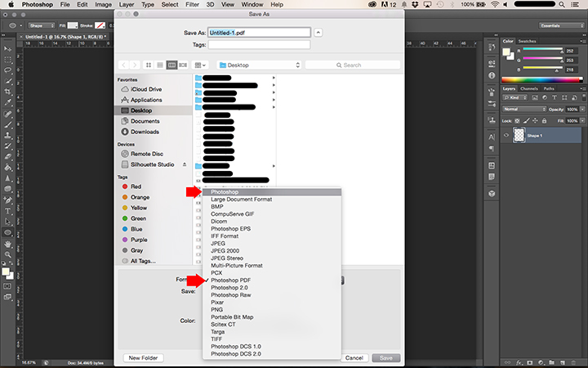
Task: Open the arrange items dropdown
Action: (200, 65)
